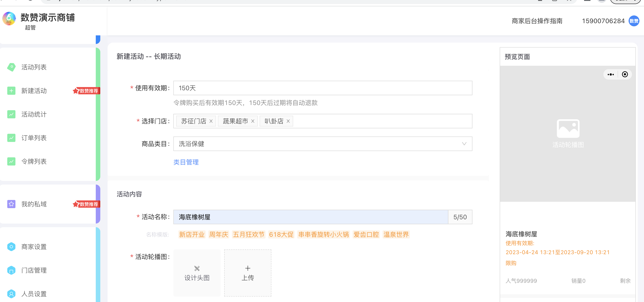The height and width of the screenshot is (302, 644).
Task: Click the 人气999999 text in preview
Action: [521, 281]
